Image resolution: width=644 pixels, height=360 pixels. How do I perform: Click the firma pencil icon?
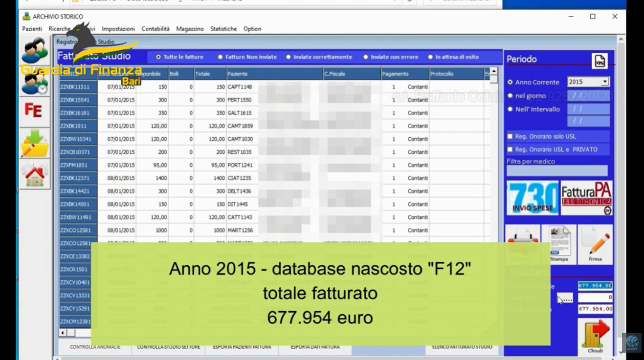point(595,244)
